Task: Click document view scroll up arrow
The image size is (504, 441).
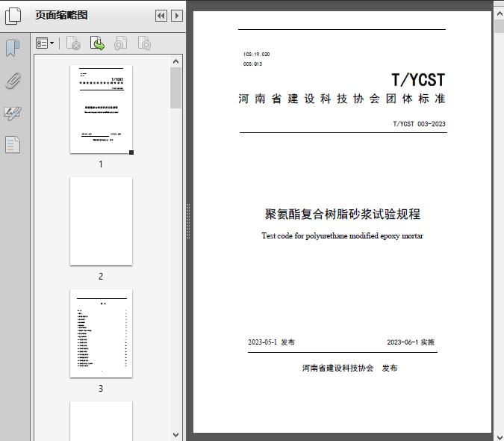Action: point(500,14)
